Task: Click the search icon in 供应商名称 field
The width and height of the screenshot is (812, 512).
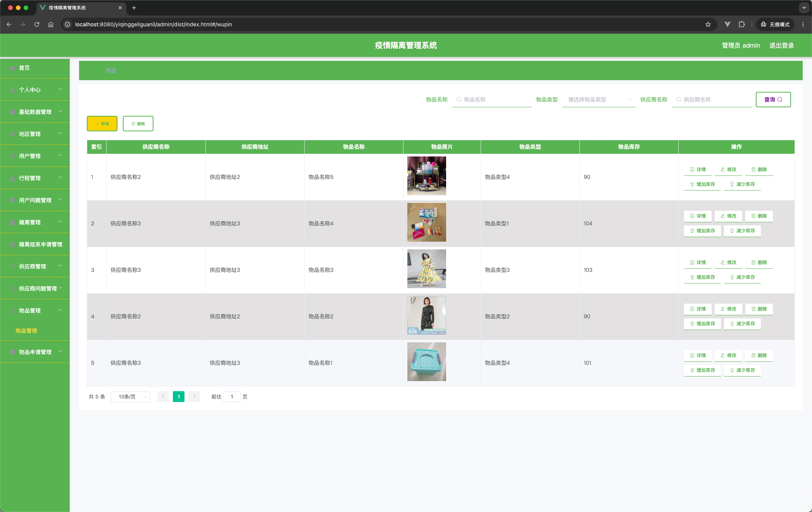Action: (679, 100)
